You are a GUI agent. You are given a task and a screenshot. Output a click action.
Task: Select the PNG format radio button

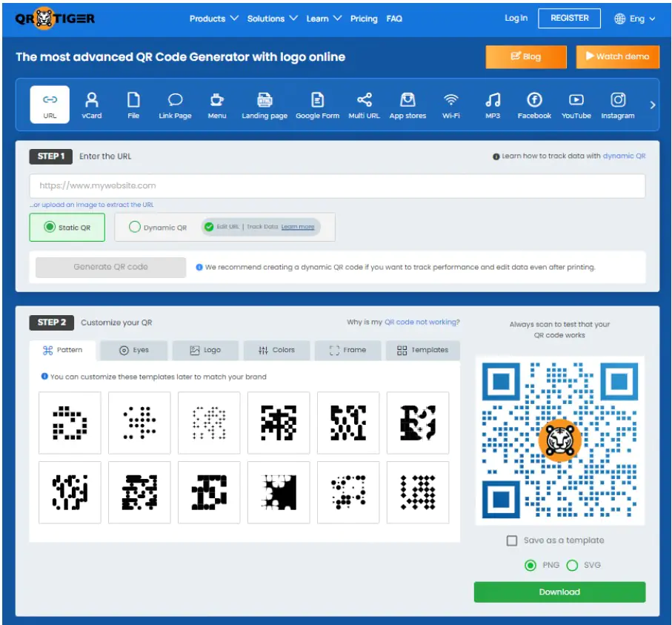[530, 566]
